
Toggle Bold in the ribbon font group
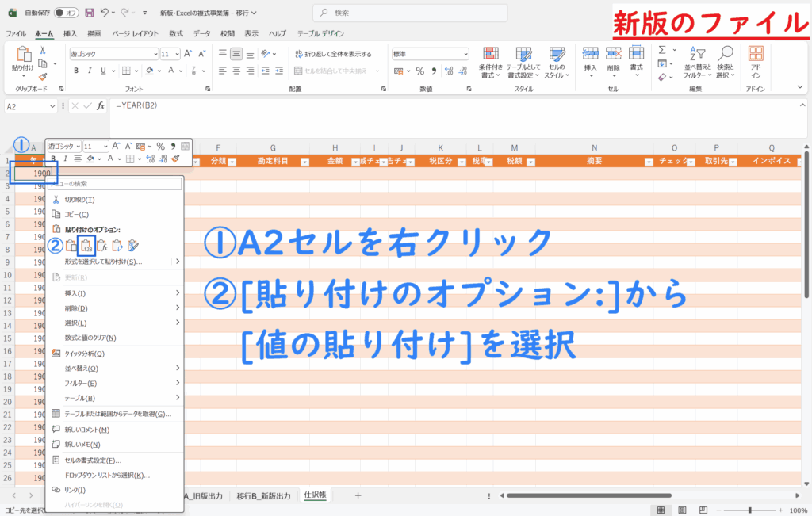click(77, 71)
